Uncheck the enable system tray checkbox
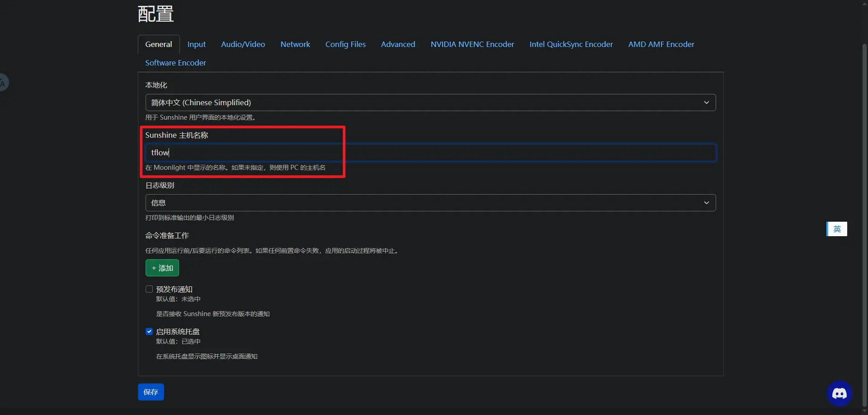 pyautogui.click(x=149, y=331)
